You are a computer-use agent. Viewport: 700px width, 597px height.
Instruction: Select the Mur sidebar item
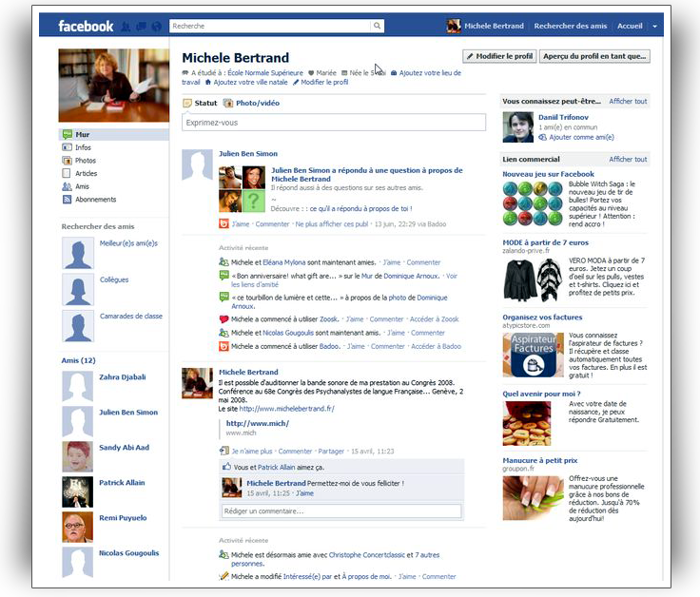(114, 134)
